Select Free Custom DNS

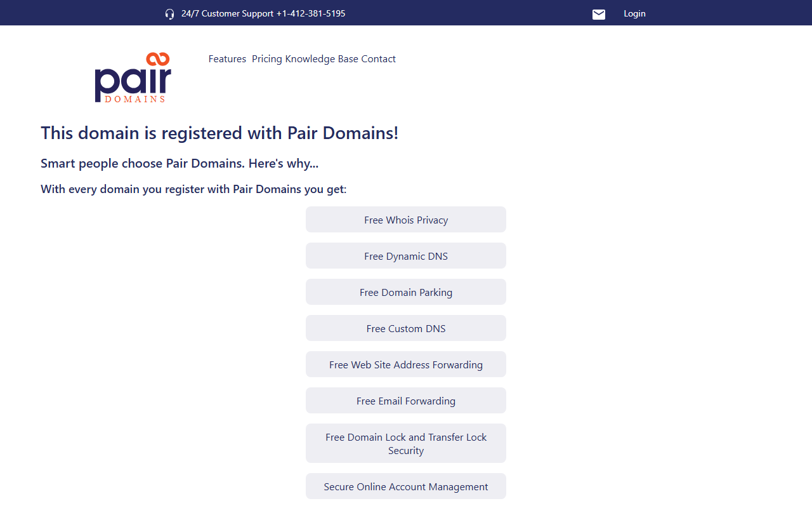pos(406,328)
